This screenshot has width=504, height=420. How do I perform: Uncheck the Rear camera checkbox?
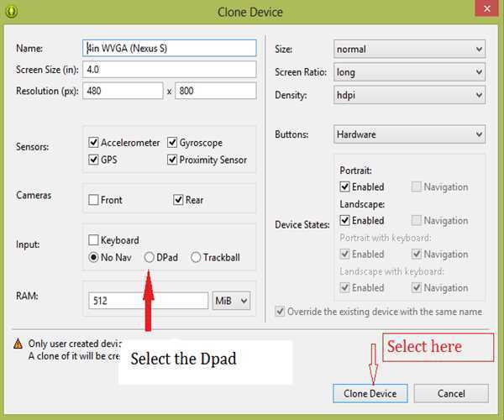coord(178,200)
